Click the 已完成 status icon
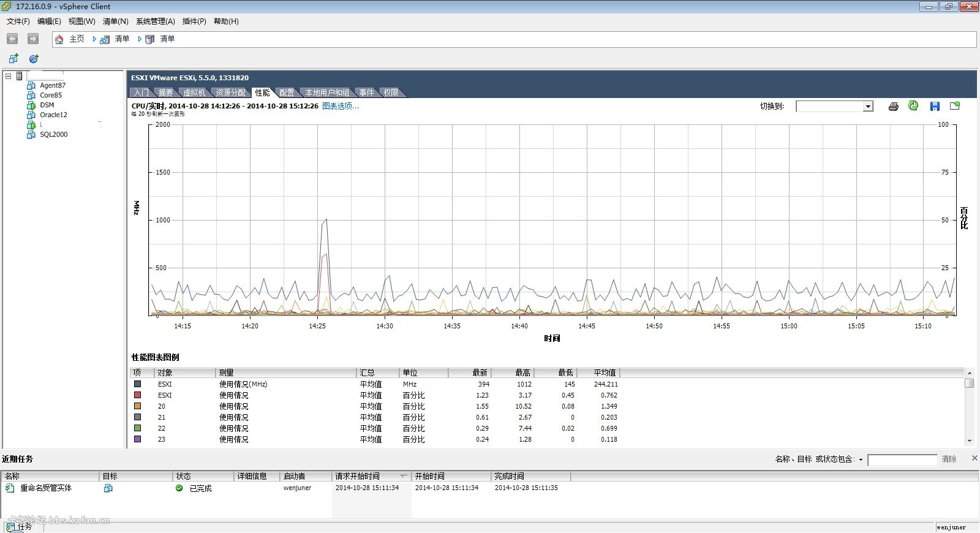Image resolution: width=980 pixels, height=533 pixels. pos(179,488)
